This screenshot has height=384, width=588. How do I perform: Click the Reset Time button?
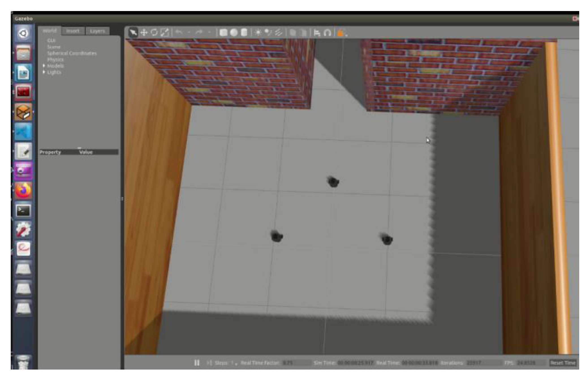tap(563, 362)
